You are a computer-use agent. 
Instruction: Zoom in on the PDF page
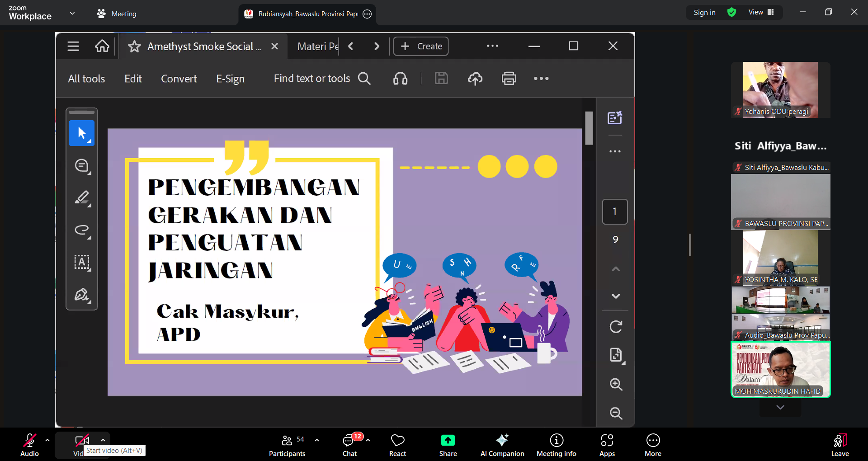click(x=615, y=385)
